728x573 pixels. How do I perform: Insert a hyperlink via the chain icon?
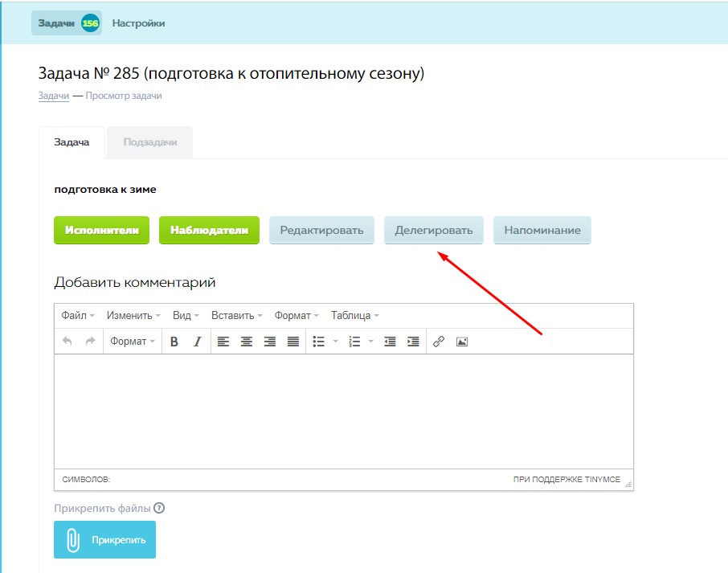[439, 342]
